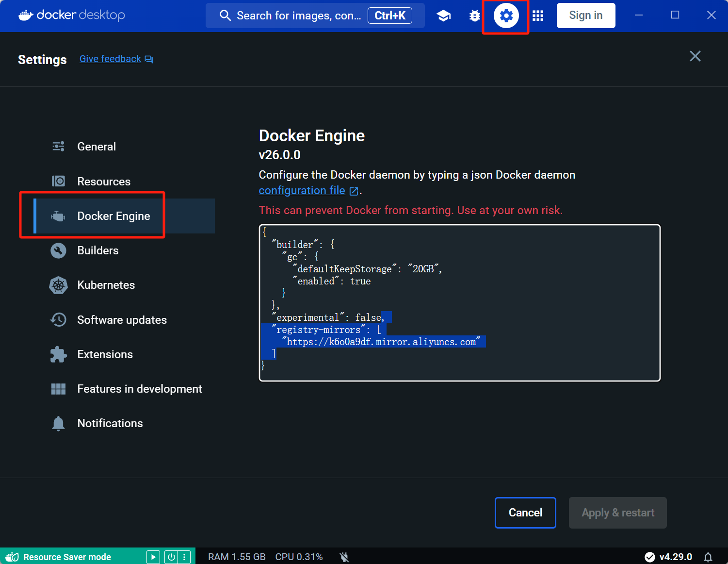Click the Docker Desktop whale logo
Viewport: 728px width, 564px height.
point(26,15)
